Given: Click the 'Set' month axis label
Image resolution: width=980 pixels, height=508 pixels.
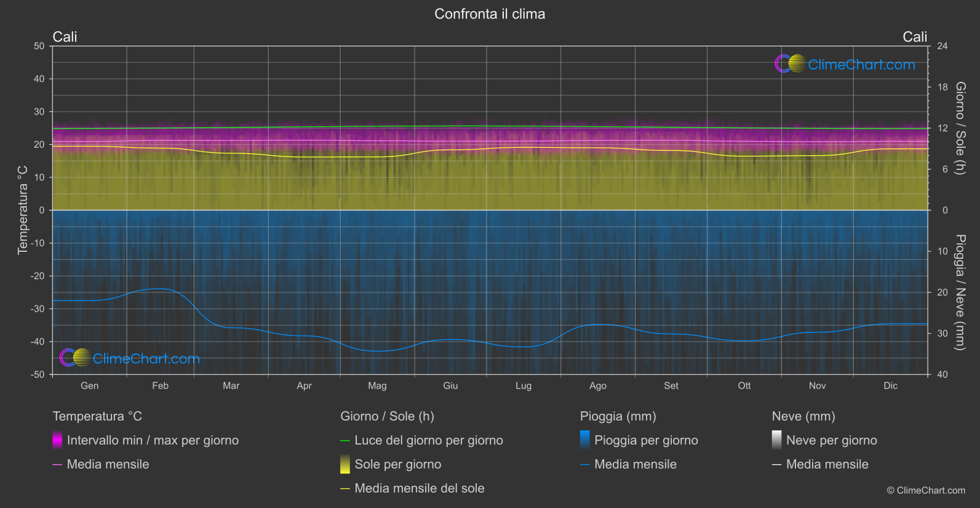Looking at the screenshot, I should (671, 385).
